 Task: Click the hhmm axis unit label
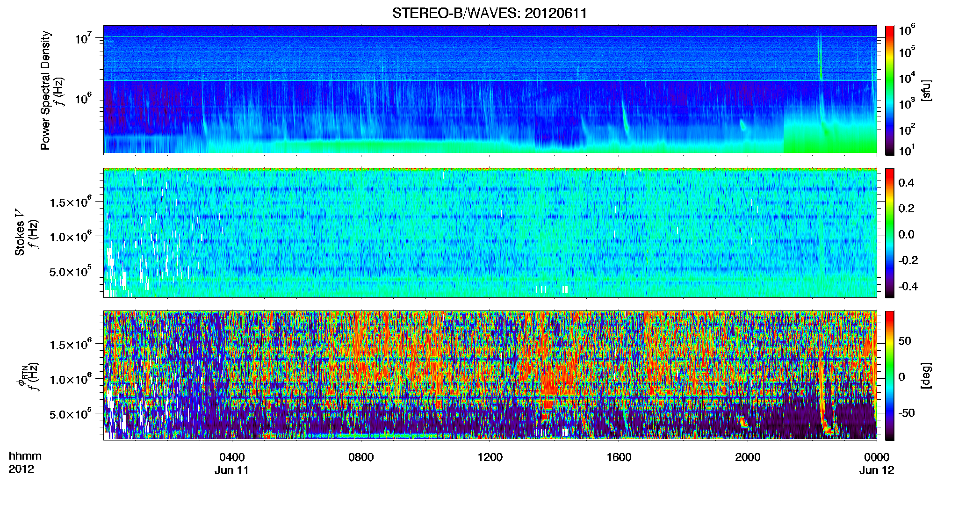click(x=25, y=456)
